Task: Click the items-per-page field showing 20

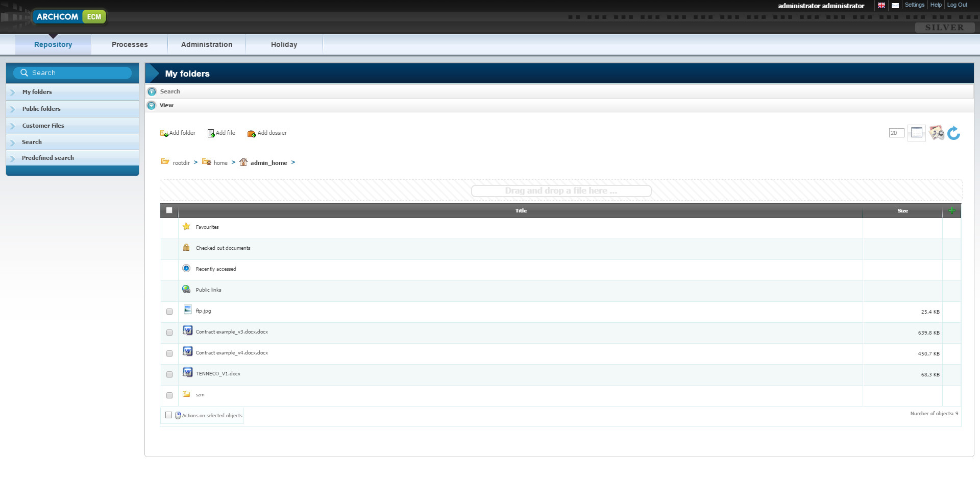Action: click(896, 133)
